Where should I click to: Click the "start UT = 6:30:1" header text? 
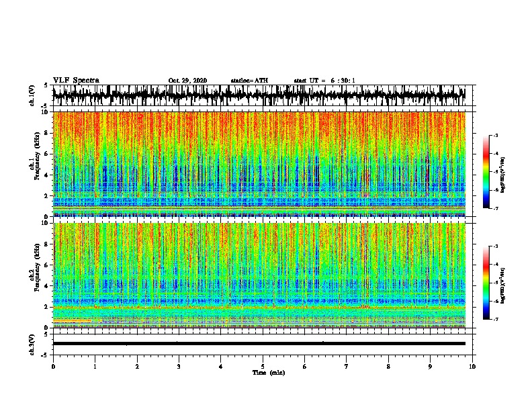[324, 81]
